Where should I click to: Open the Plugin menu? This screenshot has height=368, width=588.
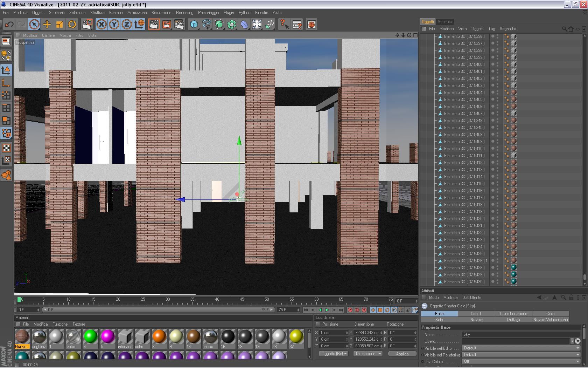tap(229, 13)
